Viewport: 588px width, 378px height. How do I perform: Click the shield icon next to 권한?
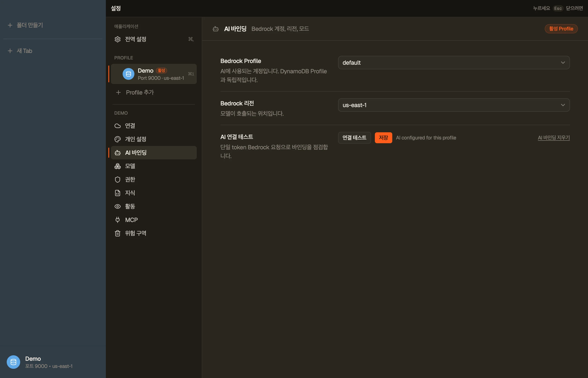pos(118,179)
